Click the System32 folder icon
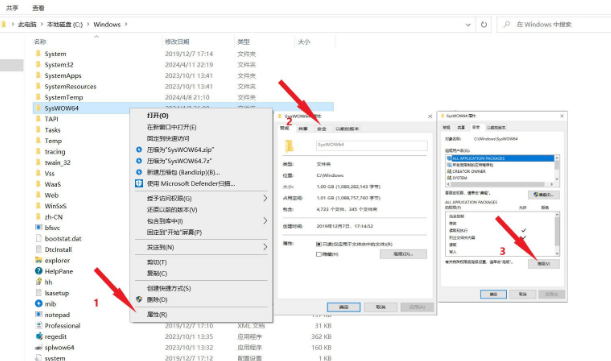Screen dimensions: 611x361 click(38, 64)
